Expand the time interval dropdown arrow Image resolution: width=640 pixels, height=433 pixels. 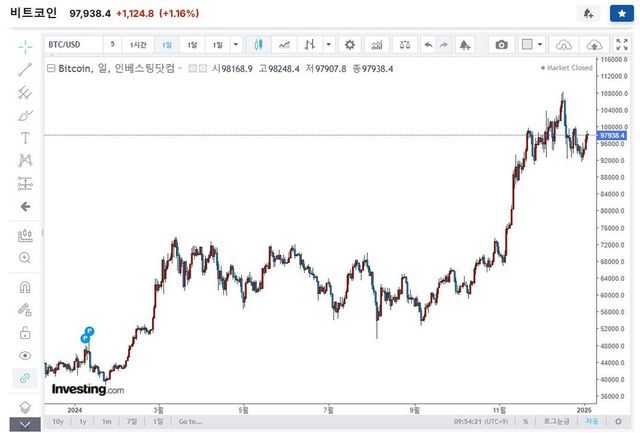236,45
